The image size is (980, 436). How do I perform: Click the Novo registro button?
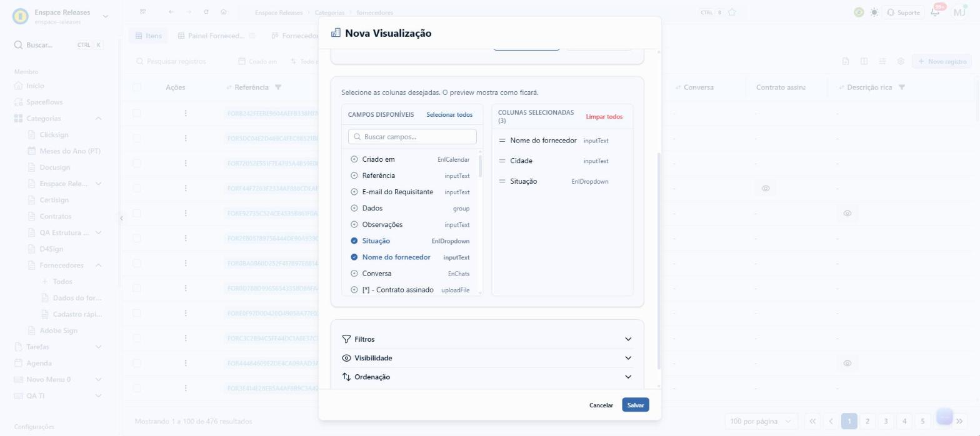coord(942,61)
